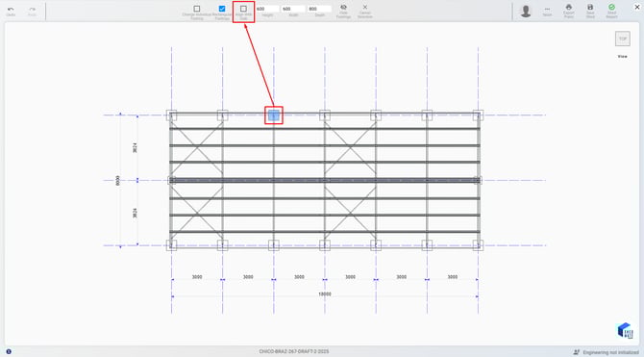Open the three-dots more options menu

pos(547,9)
